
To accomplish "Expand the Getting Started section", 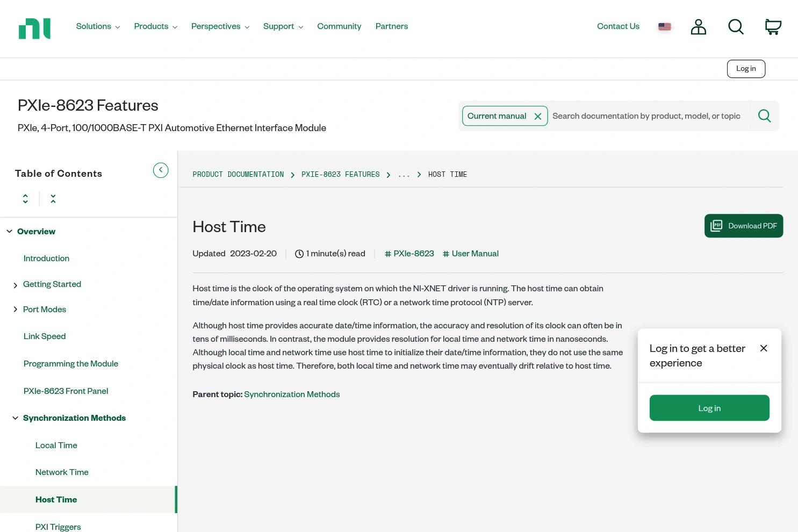I will pos(15,285).
